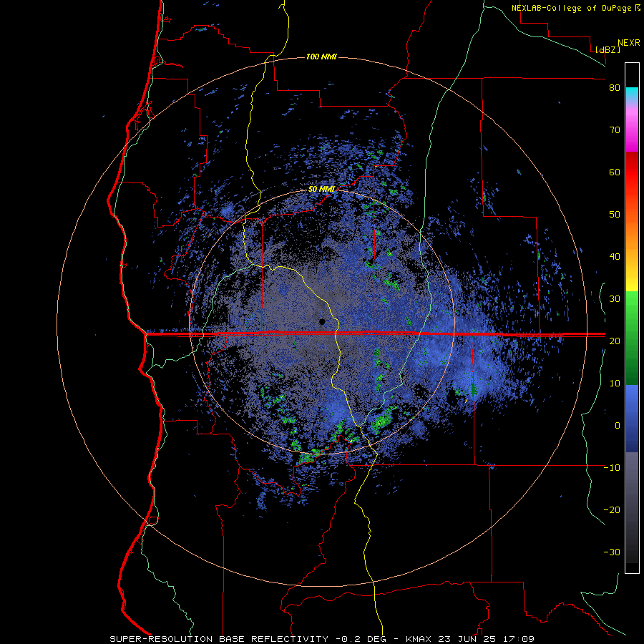Click the '100 NMI' range ring label
Screen dimensions: 644x644
point(321,57)
